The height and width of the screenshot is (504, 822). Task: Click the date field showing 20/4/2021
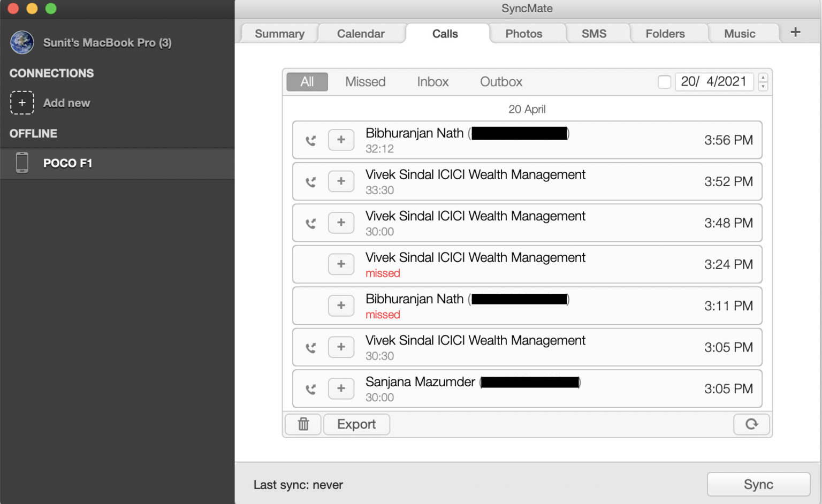(713, 82)
